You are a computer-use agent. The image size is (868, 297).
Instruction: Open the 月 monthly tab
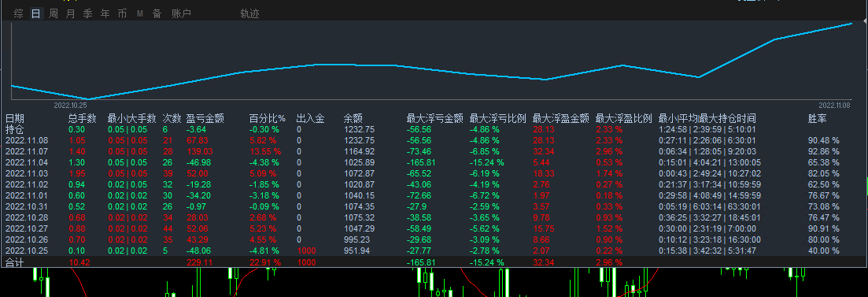pos(70,14)
